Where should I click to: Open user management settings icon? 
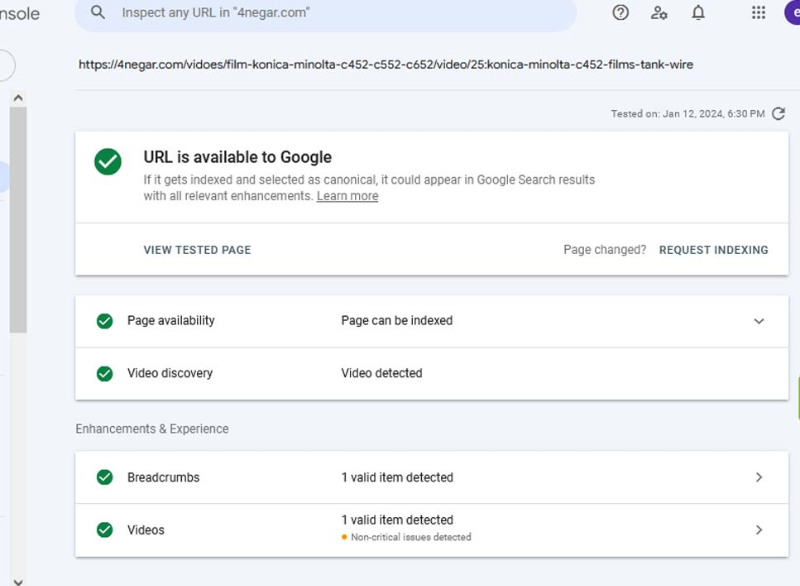pos(659,13)
